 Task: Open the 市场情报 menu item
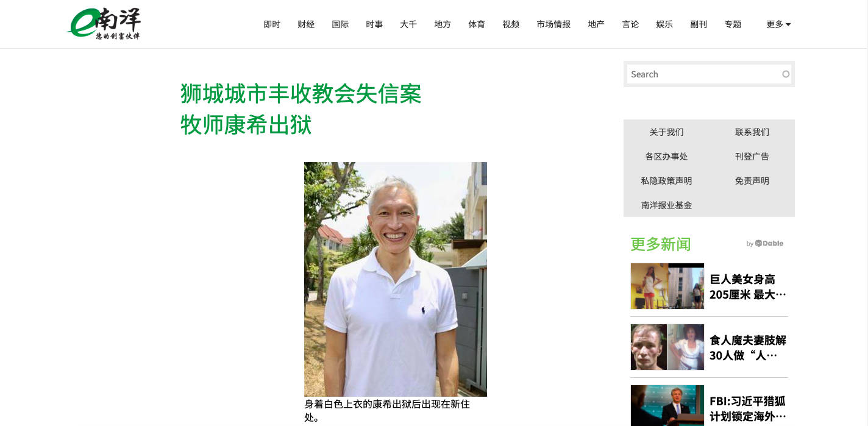click(x=553, y=24)
